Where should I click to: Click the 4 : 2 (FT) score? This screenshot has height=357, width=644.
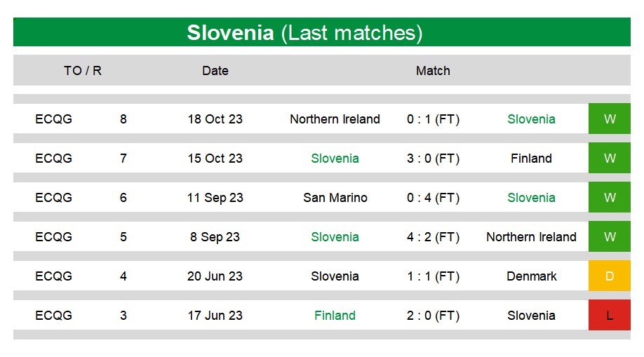[433, 237]
